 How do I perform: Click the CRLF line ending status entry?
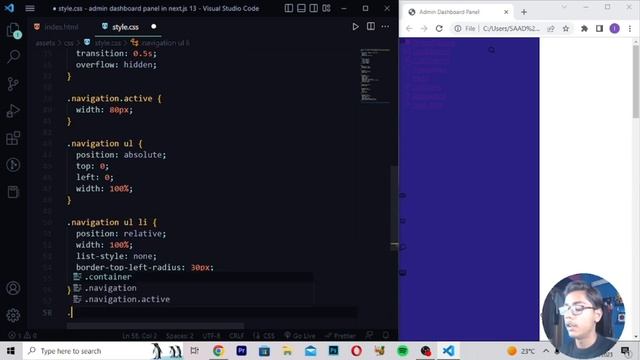click(236, 336)
